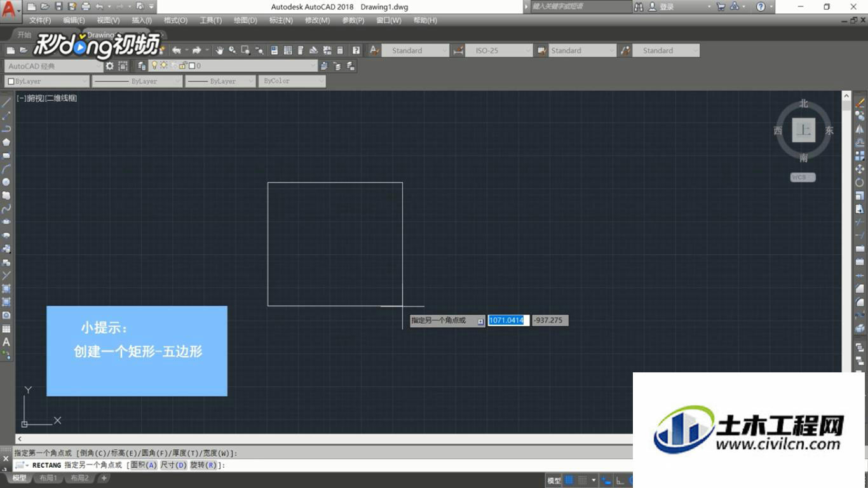
Task: Open the multileader style Standard dropdown
Action: coord(666,50)
